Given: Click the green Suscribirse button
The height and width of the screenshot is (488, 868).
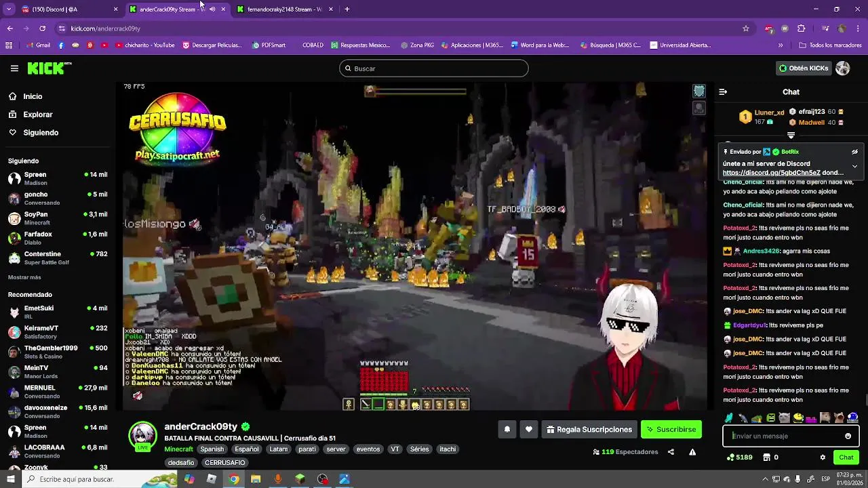Looking at the screenshot, I should (671, 429).
